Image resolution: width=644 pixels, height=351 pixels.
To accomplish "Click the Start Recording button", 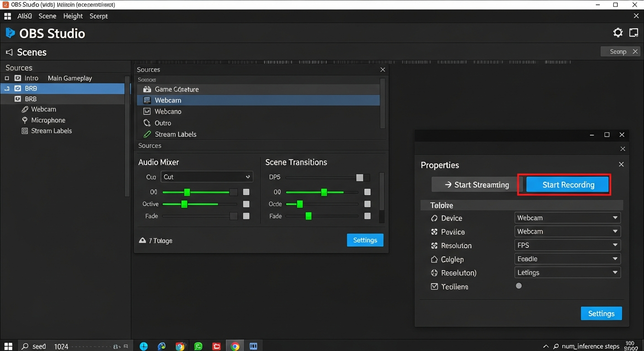I will point(567,185).
